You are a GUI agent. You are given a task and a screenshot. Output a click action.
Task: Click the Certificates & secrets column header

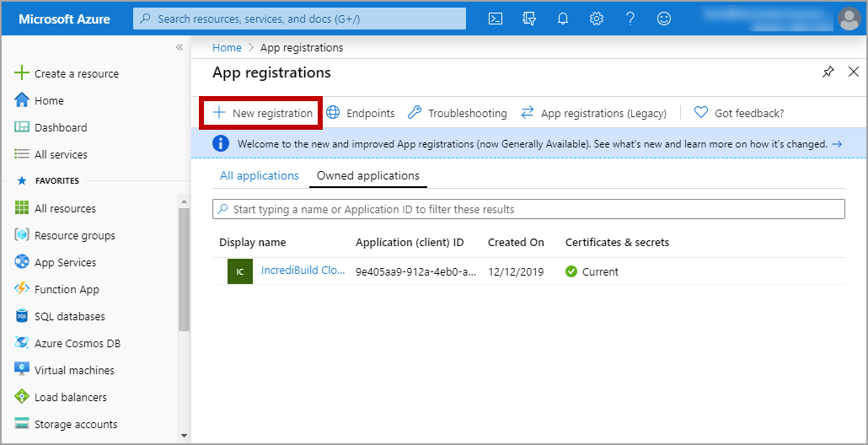[617, 243]
